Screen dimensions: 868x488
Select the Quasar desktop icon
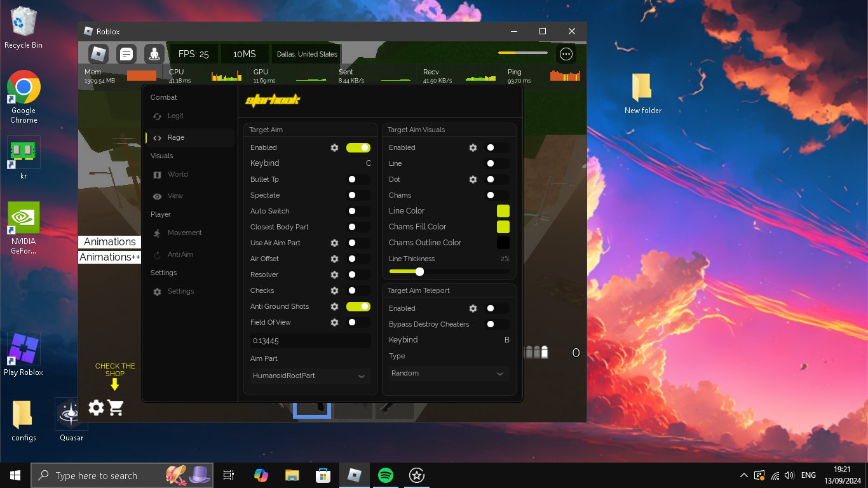tap(71, 419)
